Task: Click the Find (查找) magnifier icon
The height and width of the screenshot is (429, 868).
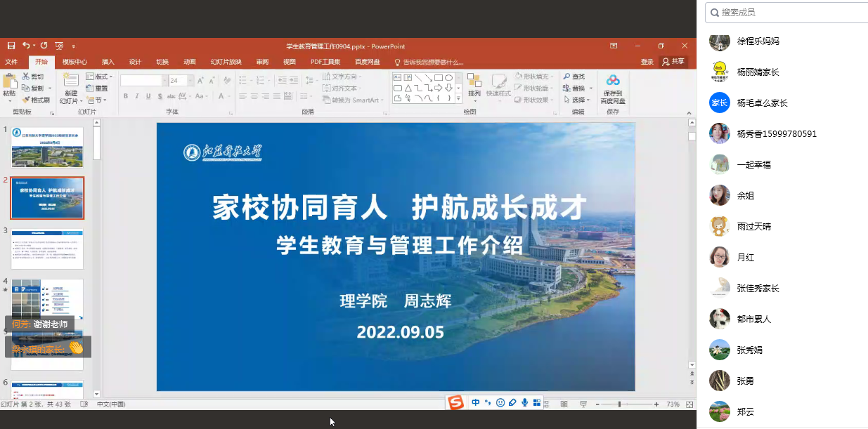Action: coord(565,77)
